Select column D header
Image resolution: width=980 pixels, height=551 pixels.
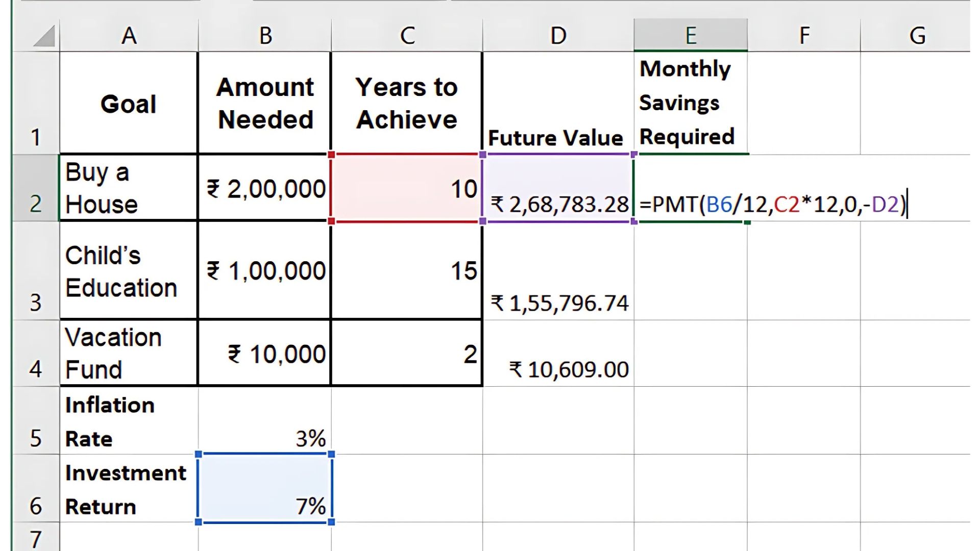(x=558, y=36)
